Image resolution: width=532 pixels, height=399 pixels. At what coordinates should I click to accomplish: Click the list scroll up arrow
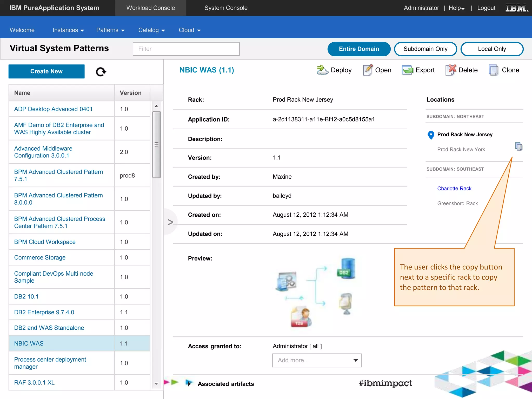(156, 106)
